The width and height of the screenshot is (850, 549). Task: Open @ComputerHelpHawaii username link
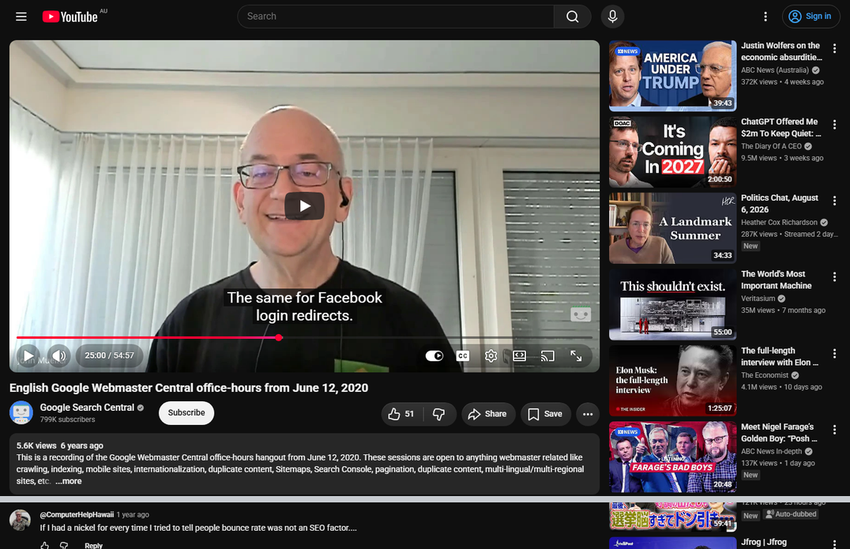(76, 515)
